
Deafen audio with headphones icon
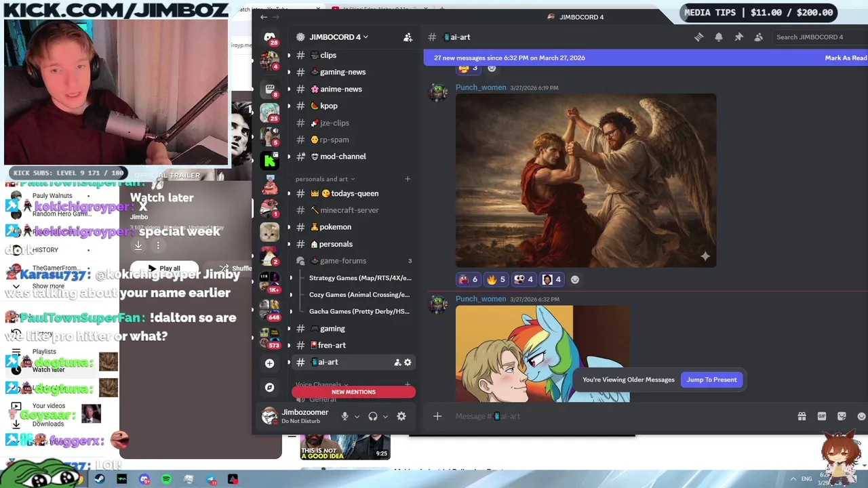tap(372, 416)
